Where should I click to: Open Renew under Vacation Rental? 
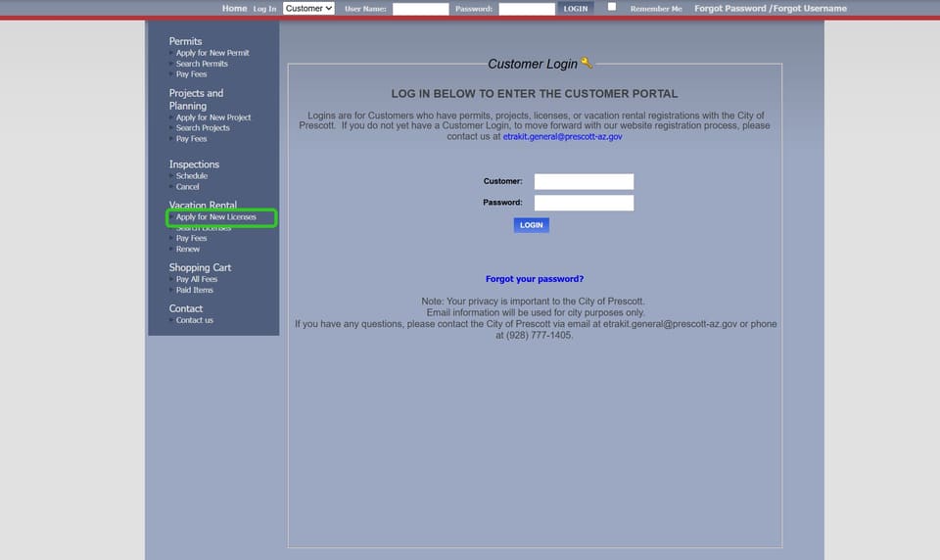[x=188, y=249]
